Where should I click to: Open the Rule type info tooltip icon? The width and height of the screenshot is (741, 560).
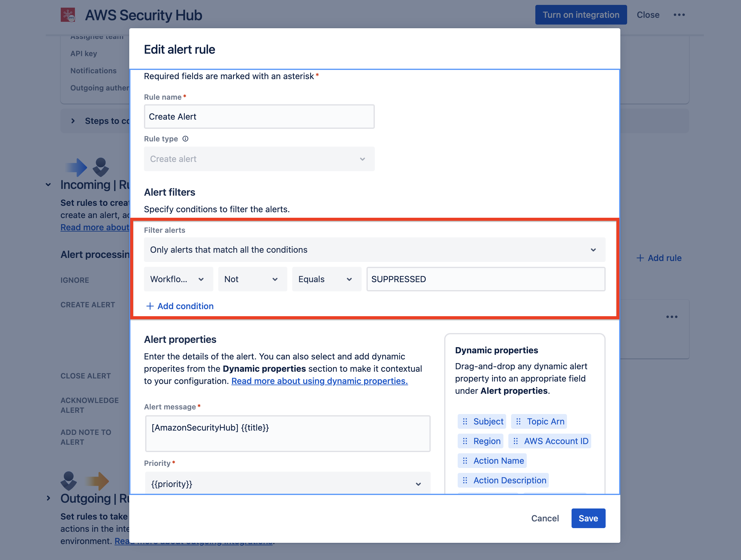pyautogui.click(x=185, y=139)
